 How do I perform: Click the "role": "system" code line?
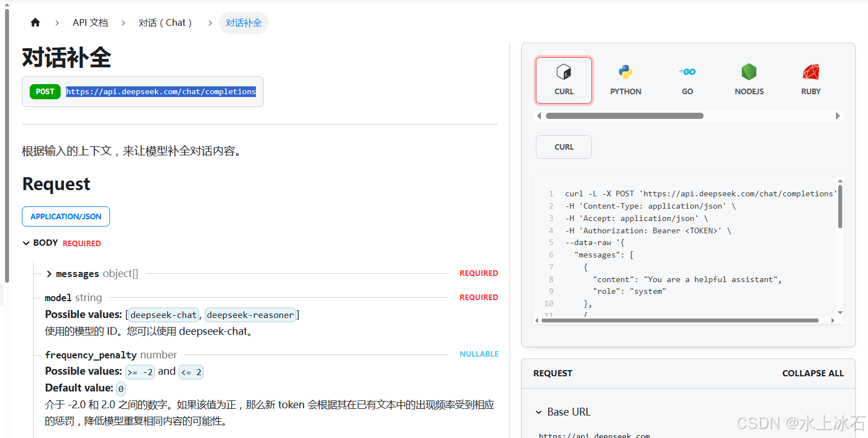click(x=630, y=291)
